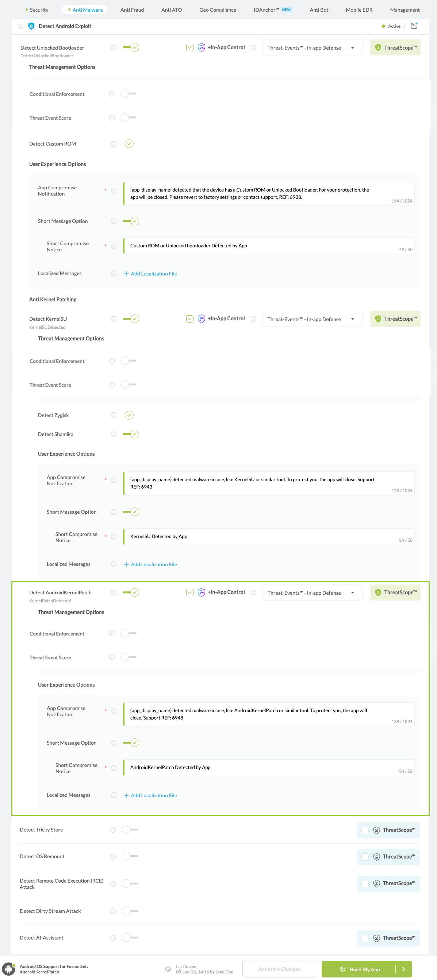Toggle Short Message Option for Custom ROM
Image resolution: width=437 pixels, height=980 pixels.
click(x=131, y=221)
